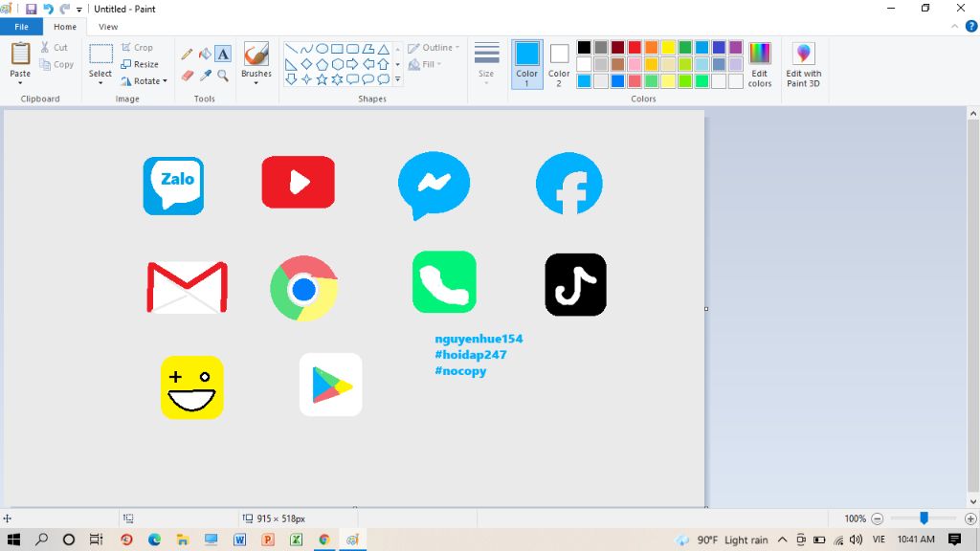Screen dimensions: 980x551
Task: Pick the red color swatch
Action: coord(635,48)
